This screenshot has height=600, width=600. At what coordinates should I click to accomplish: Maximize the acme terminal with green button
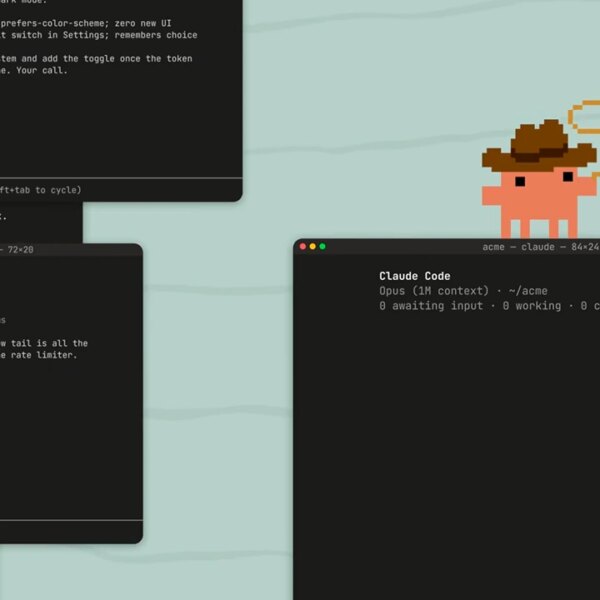[x=323, y=246]
